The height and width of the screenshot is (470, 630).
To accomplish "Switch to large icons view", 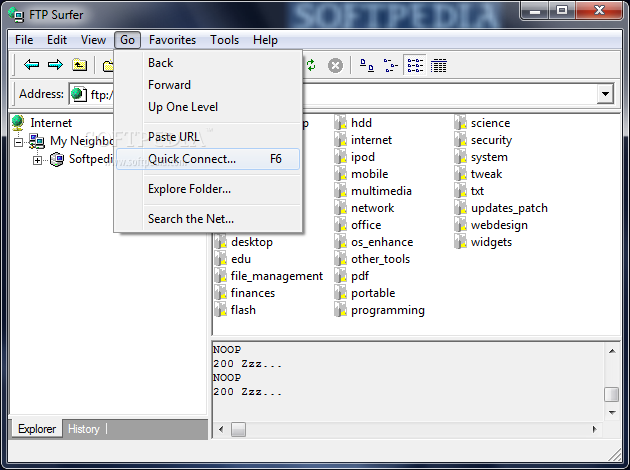I will tap(366, 65).
